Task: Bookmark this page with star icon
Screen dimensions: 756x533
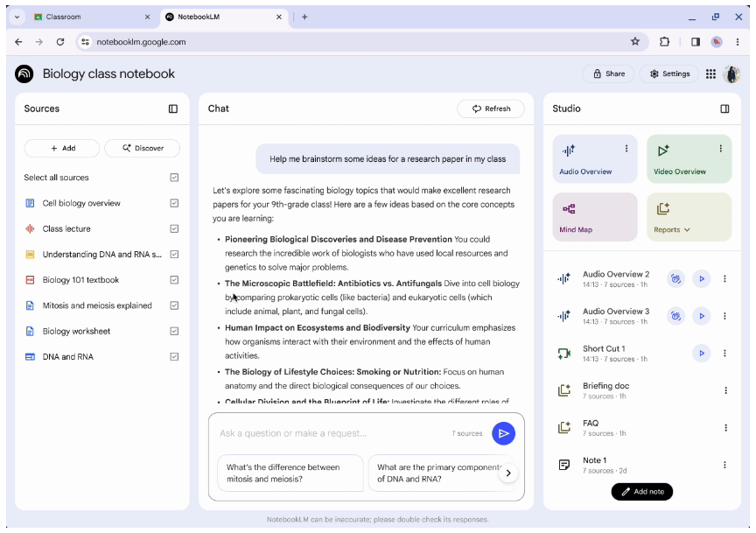Action: [635, 41]
